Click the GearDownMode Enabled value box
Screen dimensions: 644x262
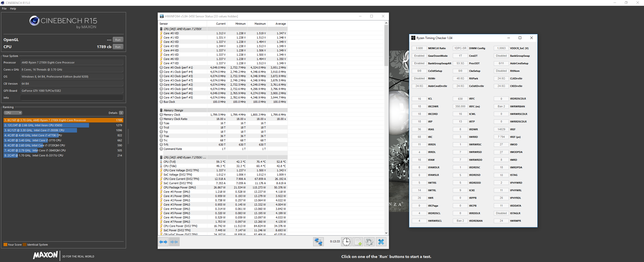tap(419, 56)
